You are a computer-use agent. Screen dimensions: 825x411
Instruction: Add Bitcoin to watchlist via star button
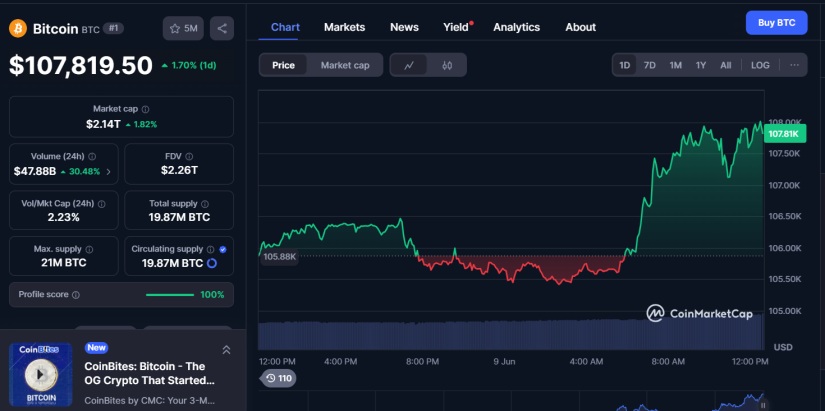click(x=183, y=28)
